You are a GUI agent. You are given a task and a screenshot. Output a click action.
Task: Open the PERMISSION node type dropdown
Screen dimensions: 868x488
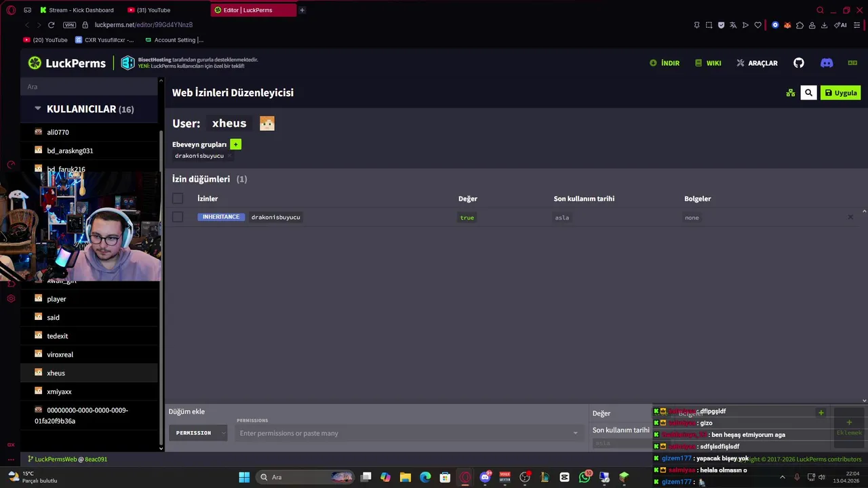pyautogui.click(x=197, y=433)
